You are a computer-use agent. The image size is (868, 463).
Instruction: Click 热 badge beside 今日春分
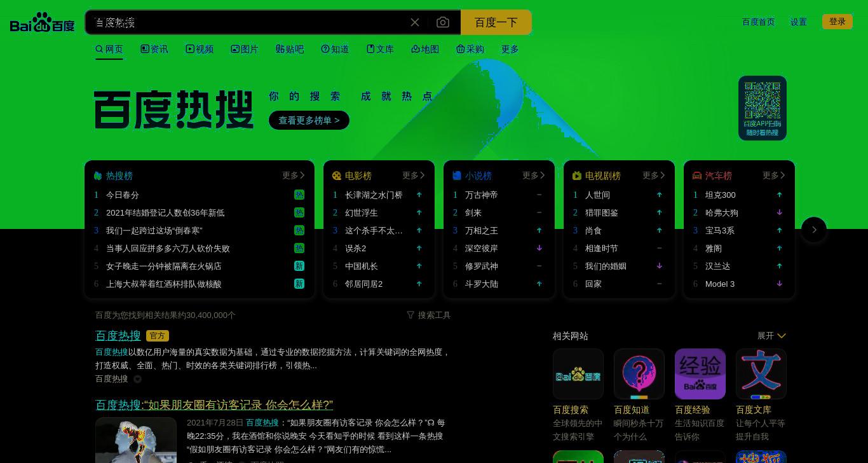click(299, 195)
